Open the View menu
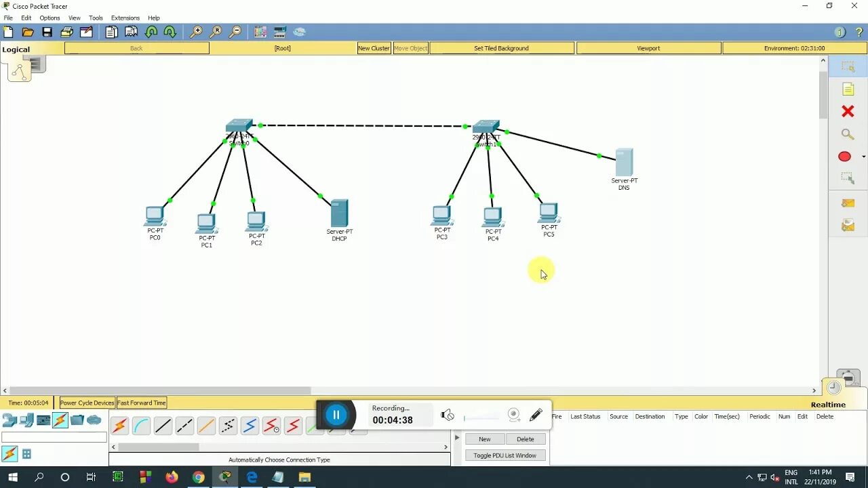The width and height of the screenshot is (868, 488). (75, 18)
